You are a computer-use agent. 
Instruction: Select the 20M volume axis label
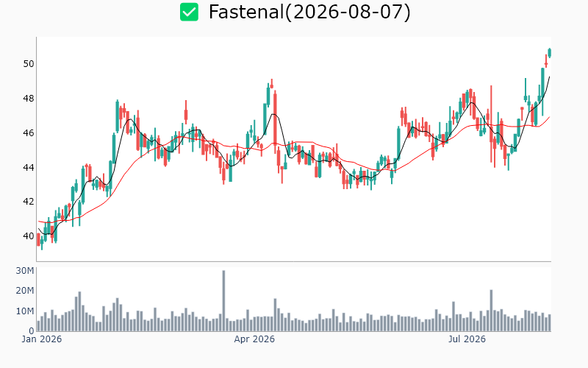coord(25,291)
